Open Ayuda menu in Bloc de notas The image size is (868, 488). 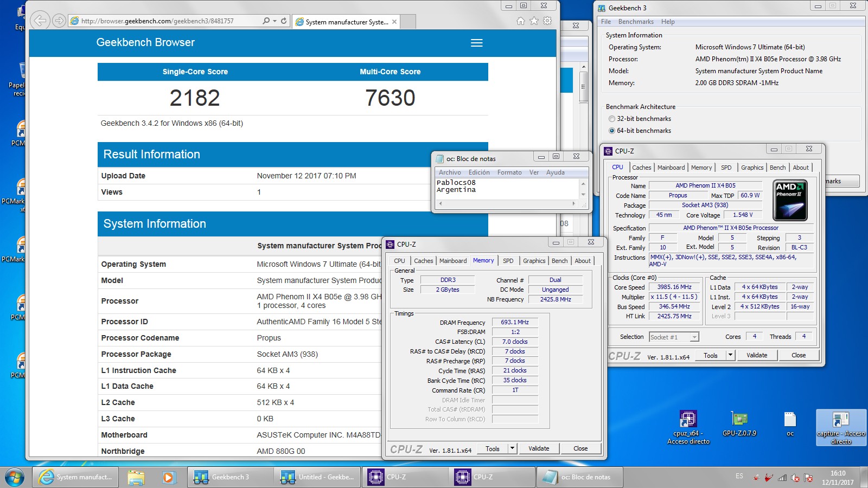click(x=556, y=172)
